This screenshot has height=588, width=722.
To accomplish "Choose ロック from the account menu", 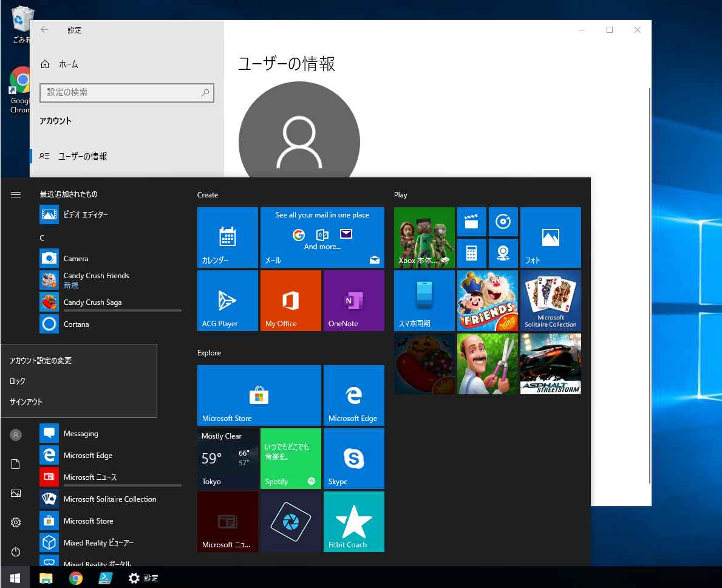I will pos(79,381).
